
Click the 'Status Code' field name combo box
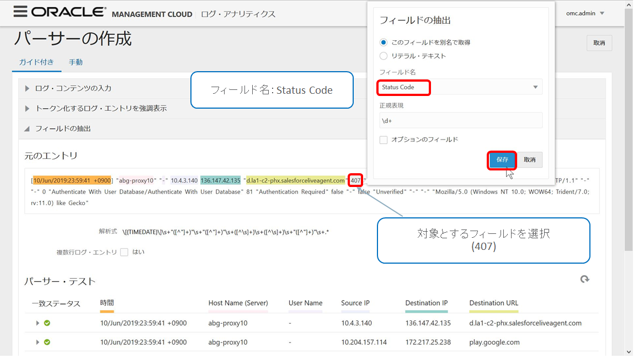(460, 87)
